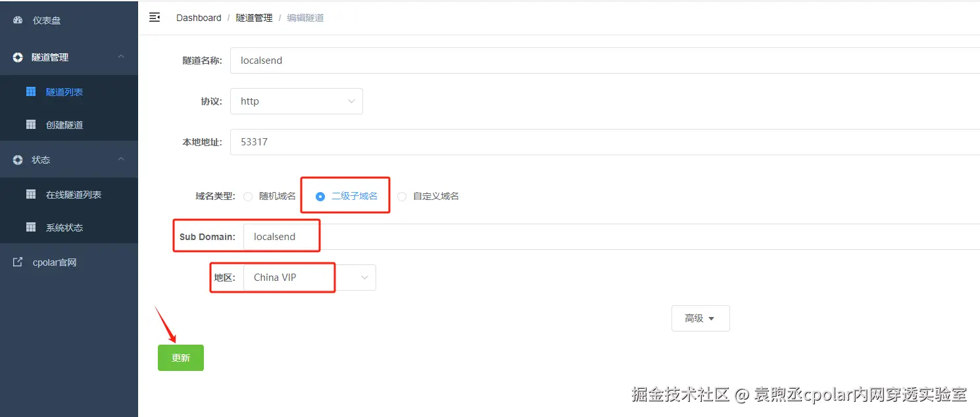Open 仪表盘 in the sidebar
Image resolution: width=980 pixels, height=417 pixels.
[69, 20]
